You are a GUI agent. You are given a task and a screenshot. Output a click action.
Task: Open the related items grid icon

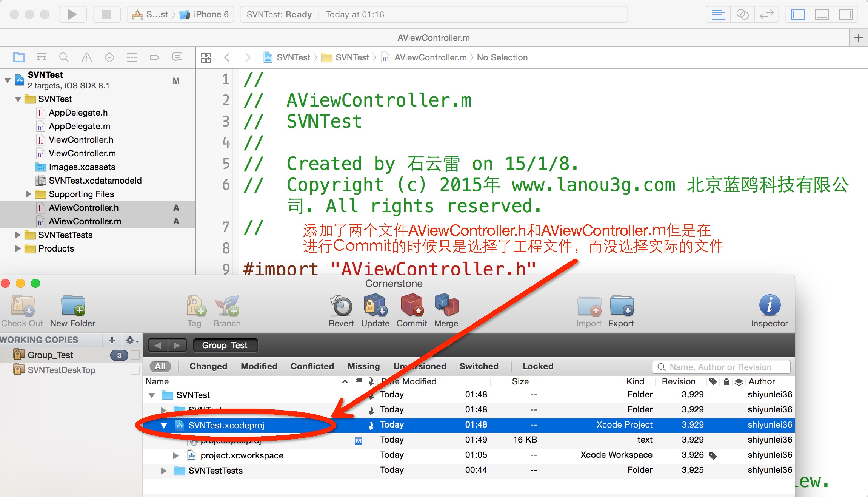[206, 57]
